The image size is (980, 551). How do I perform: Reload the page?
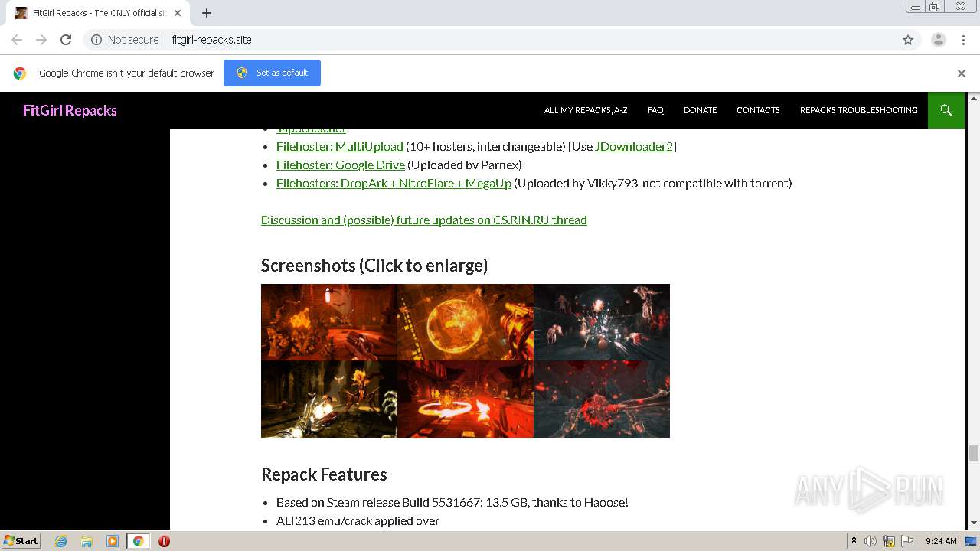click(66, 40)
